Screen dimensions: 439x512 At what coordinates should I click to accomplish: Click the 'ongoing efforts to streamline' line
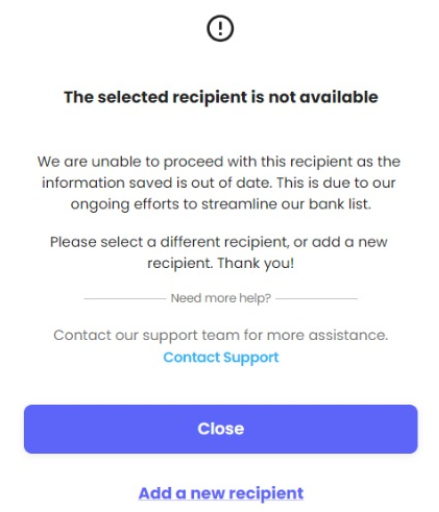[x=221, y=204]
